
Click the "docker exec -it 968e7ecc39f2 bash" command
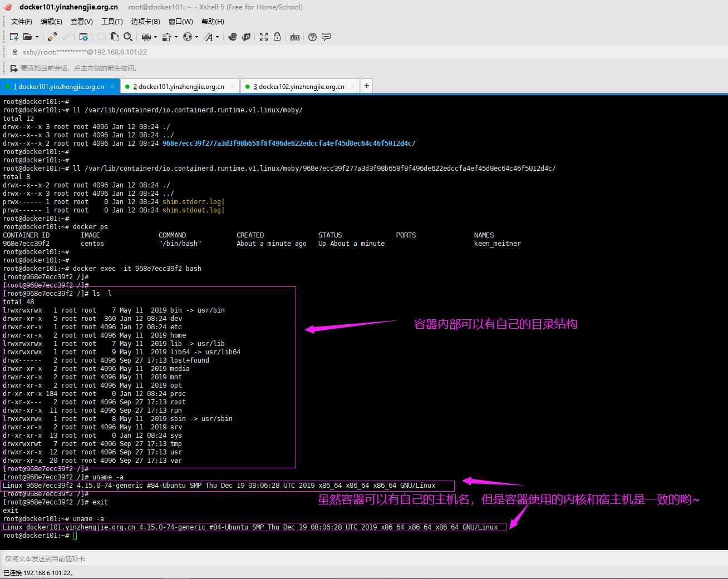tap(137, 269)
